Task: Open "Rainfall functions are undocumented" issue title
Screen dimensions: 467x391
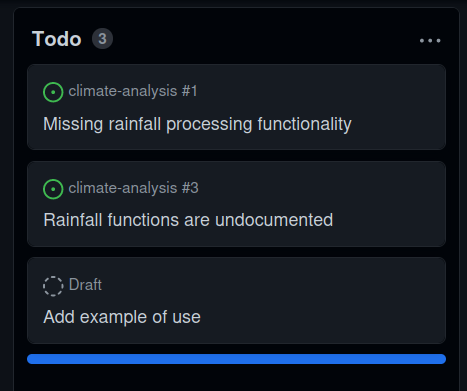Action: 188,220
